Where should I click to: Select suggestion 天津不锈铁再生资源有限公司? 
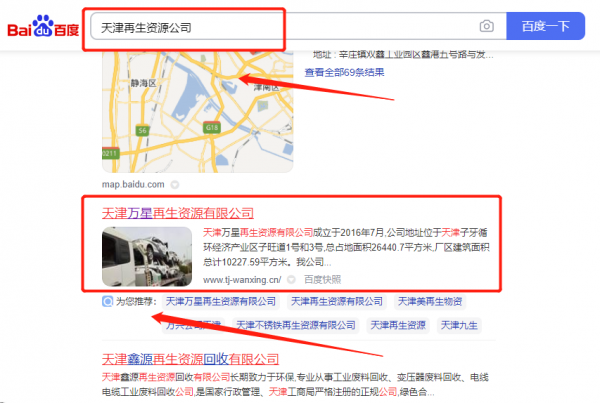tap(295, 325)
